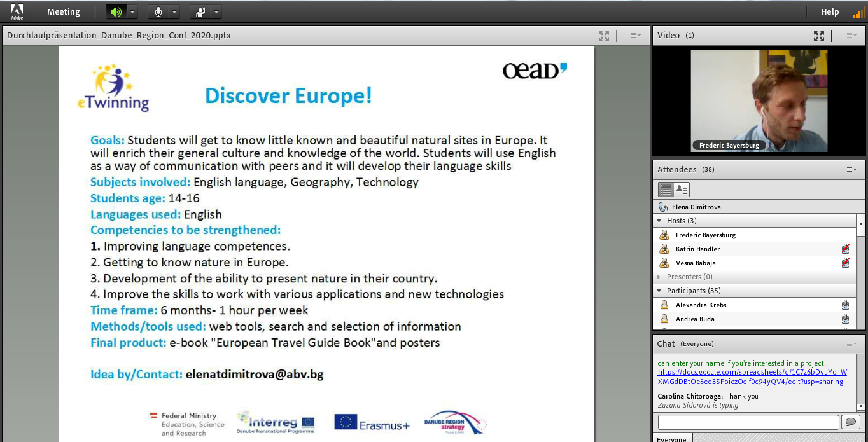The height and width of the screenshot is (442, 868).
Task: Open the Meeting menu
Action: pos(64,11)
